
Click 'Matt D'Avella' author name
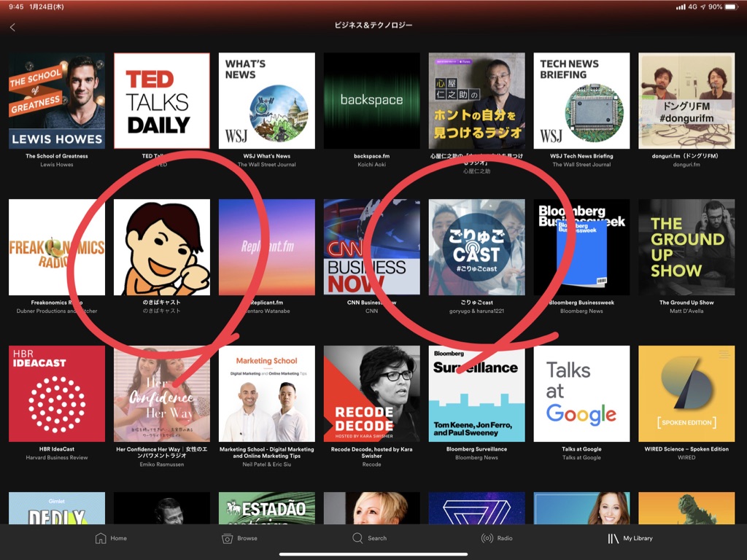(686, 311)
